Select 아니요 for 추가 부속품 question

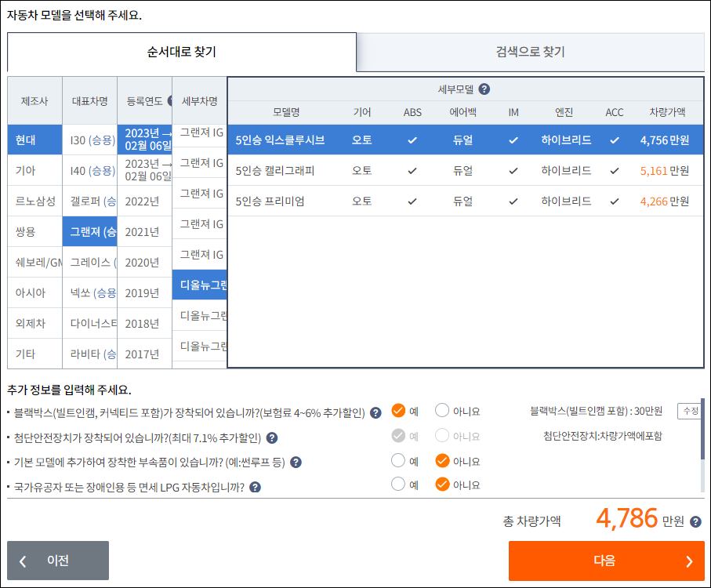442,461
